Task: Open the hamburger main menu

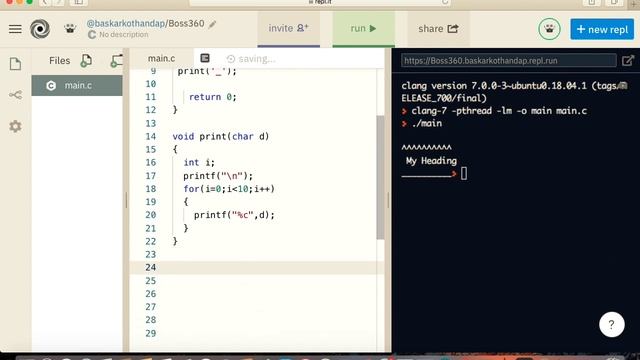Action: pyautogui.click(x=15, y=29)
